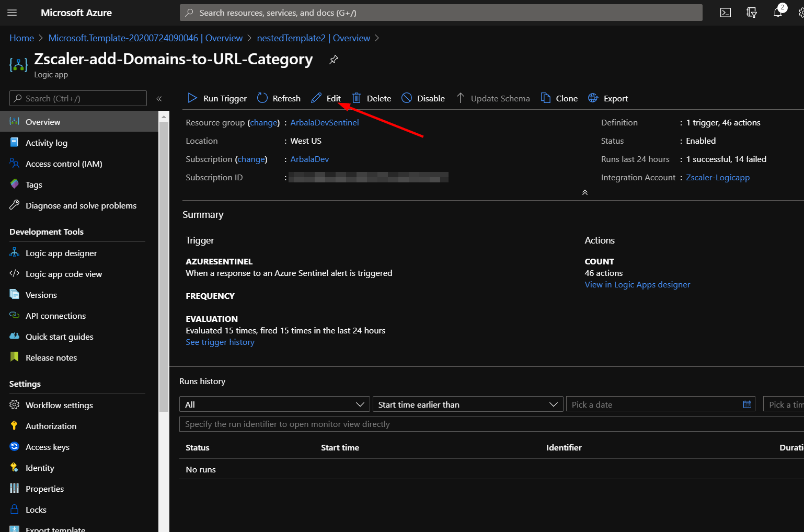Open the notifications bell
Image resolution: width=804 pixels, height=532 pixels.
[778, 13]
